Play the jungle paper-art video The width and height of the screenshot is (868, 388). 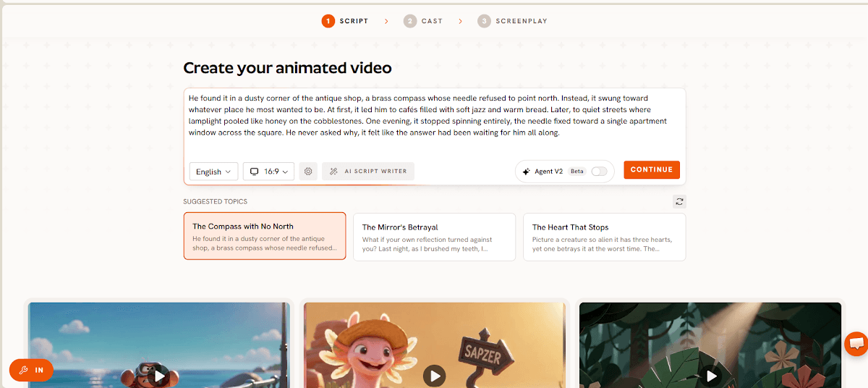point(711,376)
